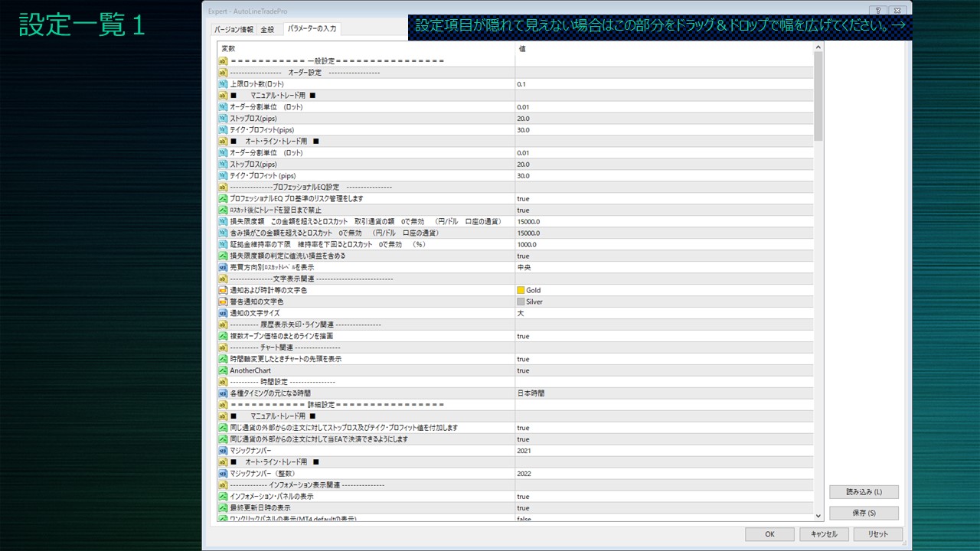The image size is (980, 551).
Task: Switch to the バージョン情報 tab
Action: [234, 30]
